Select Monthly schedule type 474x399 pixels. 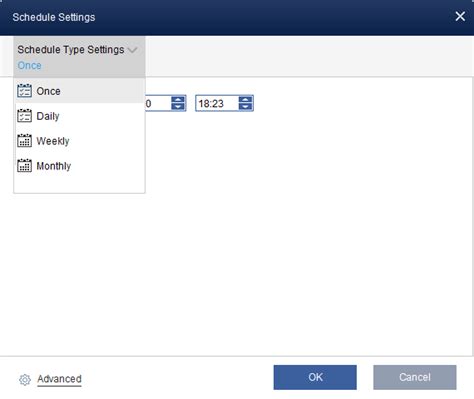[79, 166]
